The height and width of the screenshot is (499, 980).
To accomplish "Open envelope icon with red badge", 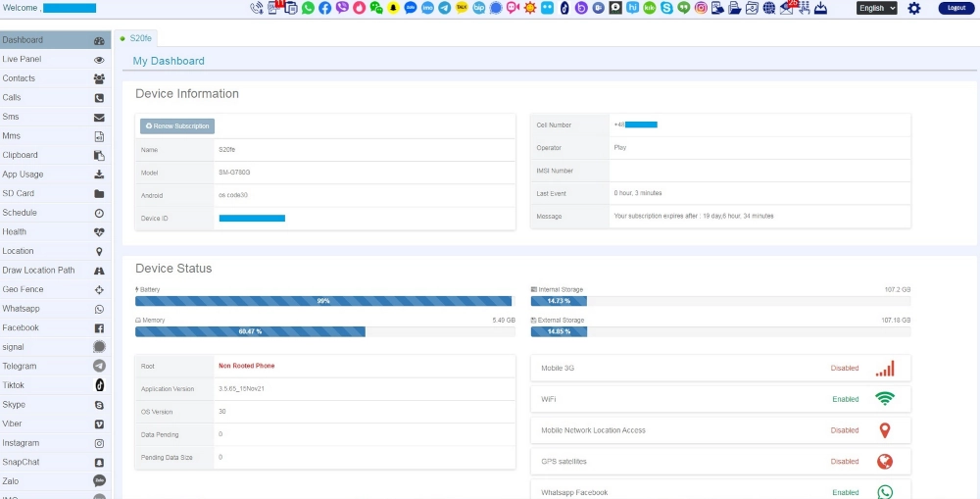I will [x=788, y=8].
